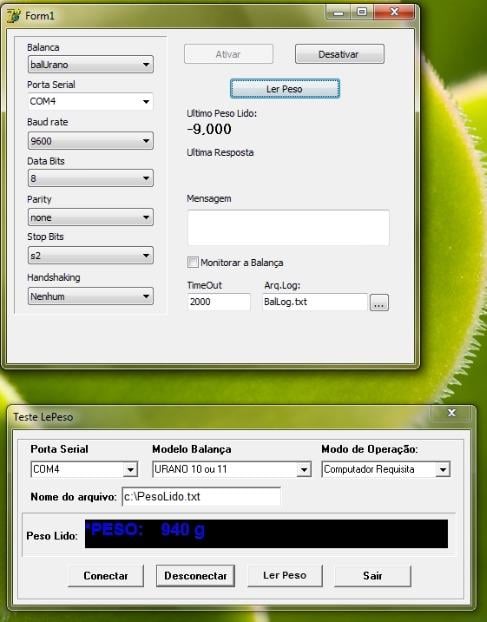Open the log file browse button (...)

tap(379, 303)
